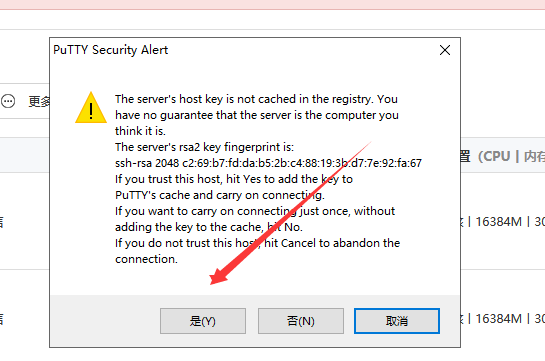Screen dimensions: 545x361
Task: Click the 'If you trust this host' paragraph
Action: 234,187
